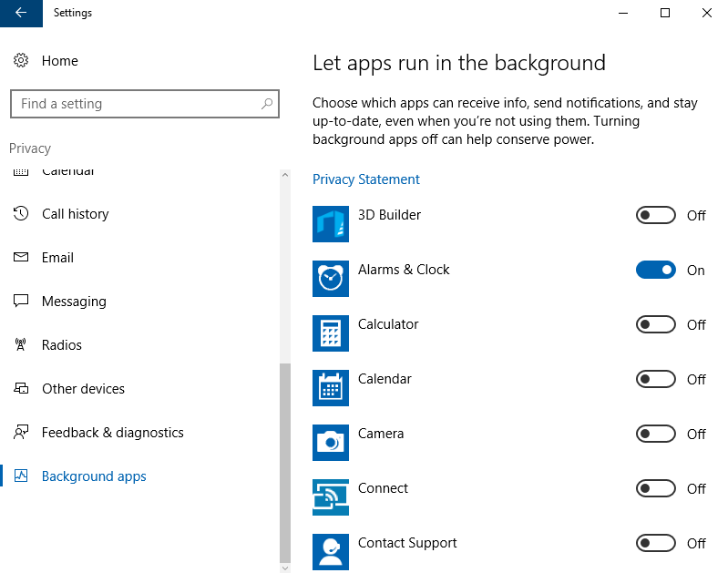
Task: Enable Calculator background toggle
Action: [656, 324]
